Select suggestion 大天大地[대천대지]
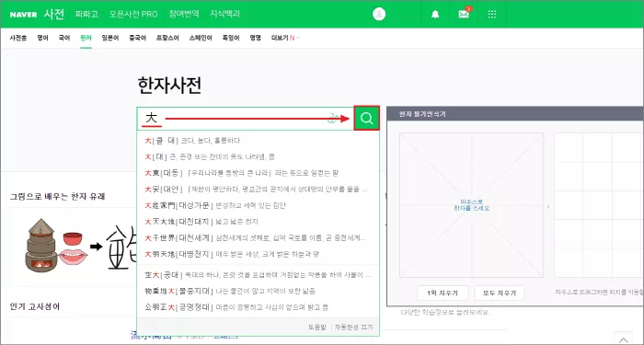This screenshot has width=644, height=345. [x=258, y=222]
